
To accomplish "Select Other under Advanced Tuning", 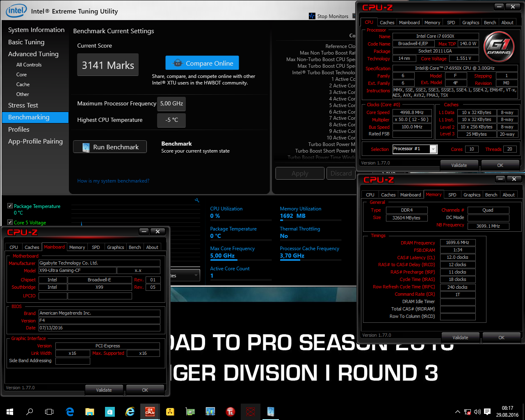I will [23, 94].
